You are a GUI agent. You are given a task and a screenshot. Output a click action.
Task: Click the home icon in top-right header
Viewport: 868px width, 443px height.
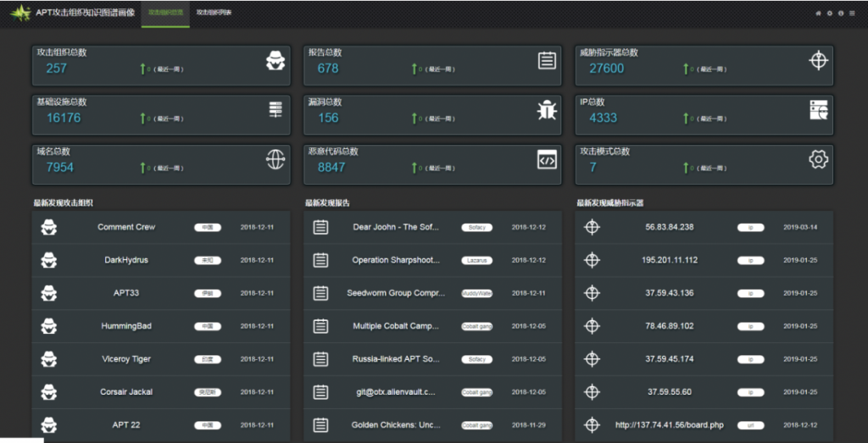tap(818, 14)
